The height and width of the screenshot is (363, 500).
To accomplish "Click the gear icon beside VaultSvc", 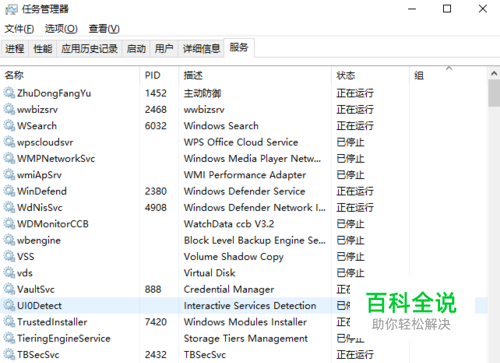I will click(x=9, y=289).
